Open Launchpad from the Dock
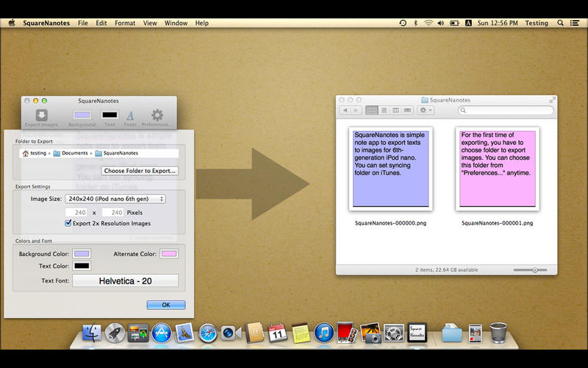This screenshot has height=368, width=588. pos(115,333)
